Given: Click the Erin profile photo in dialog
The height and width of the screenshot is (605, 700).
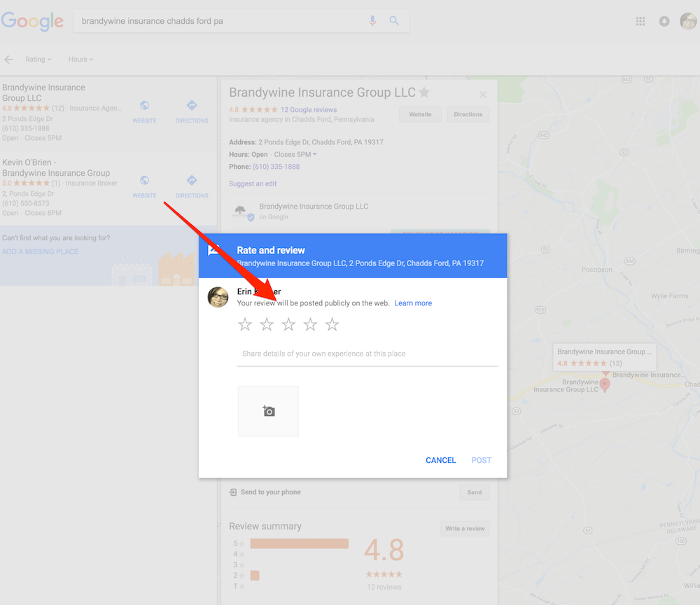Looking at the screenshot, I should pyautogui.click(x=218, y=298).
